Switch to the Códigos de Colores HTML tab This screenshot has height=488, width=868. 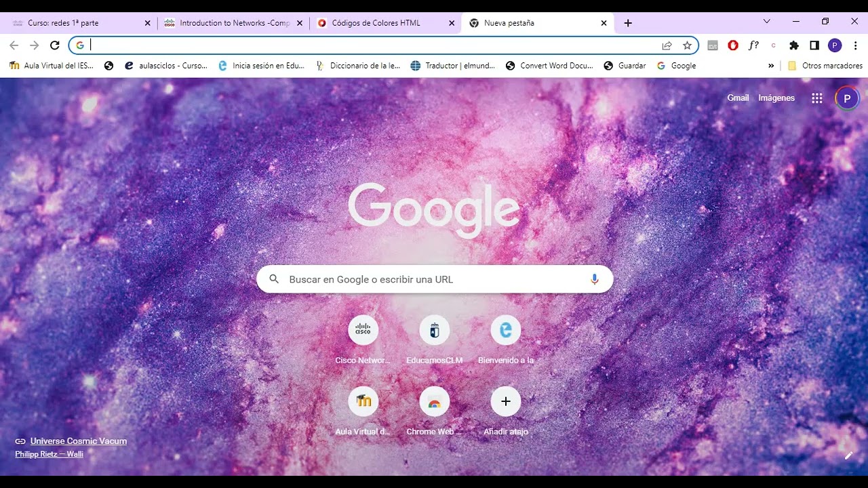click(385, 23)
